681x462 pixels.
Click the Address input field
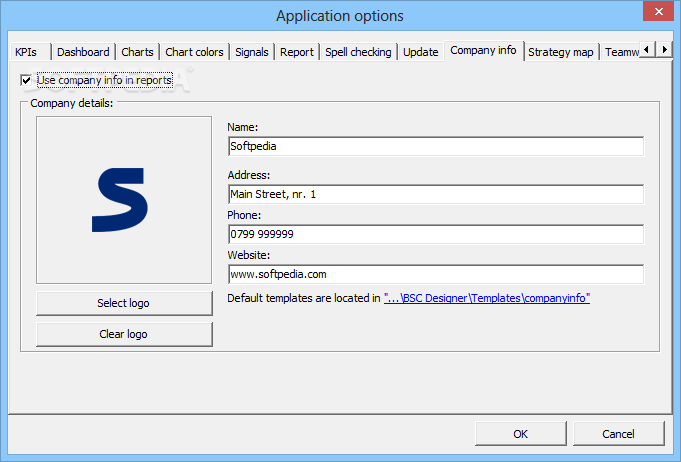pyautogui.click(x=436, y=194)
